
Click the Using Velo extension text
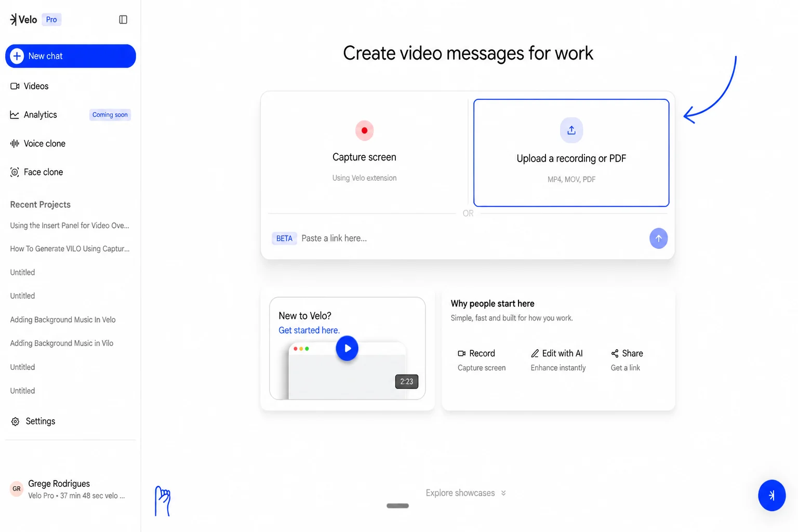365,178
